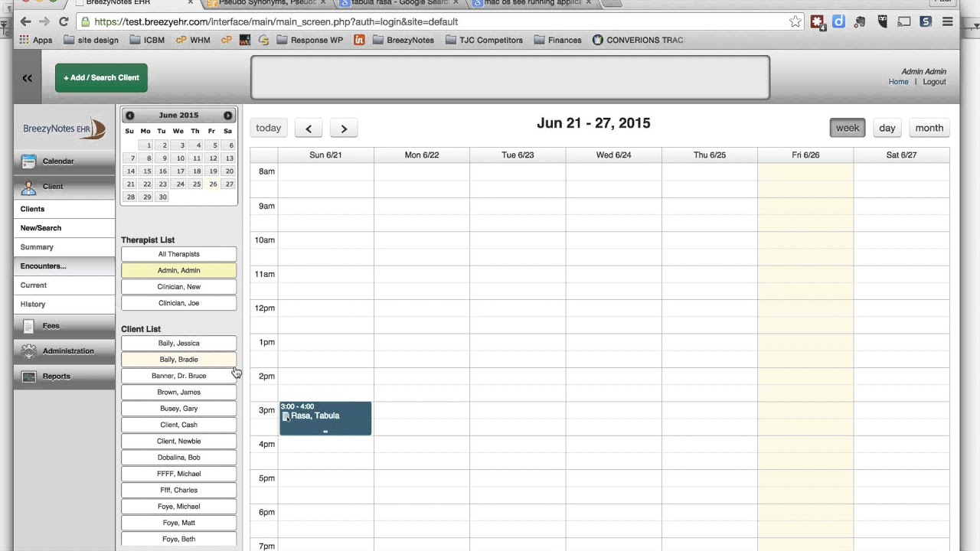
Task: Click the red extension icon beside the star
Action: (x=818, y=21)
